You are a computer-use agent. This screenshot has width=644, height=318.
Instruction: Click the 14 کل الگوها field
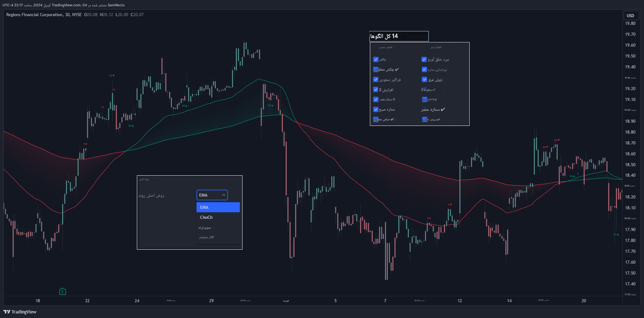[399, 36]
